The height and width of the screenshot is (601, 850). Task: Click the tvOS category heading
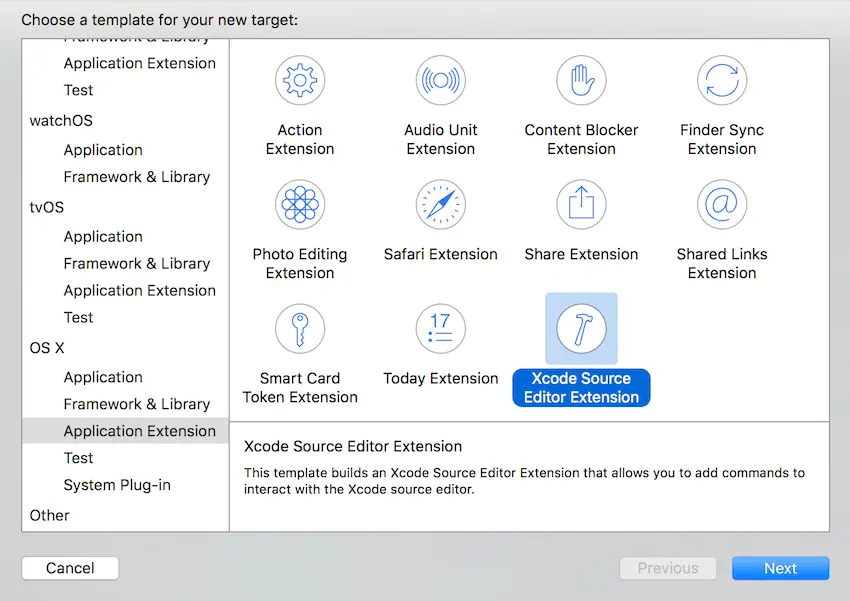[x=47, y=207]
